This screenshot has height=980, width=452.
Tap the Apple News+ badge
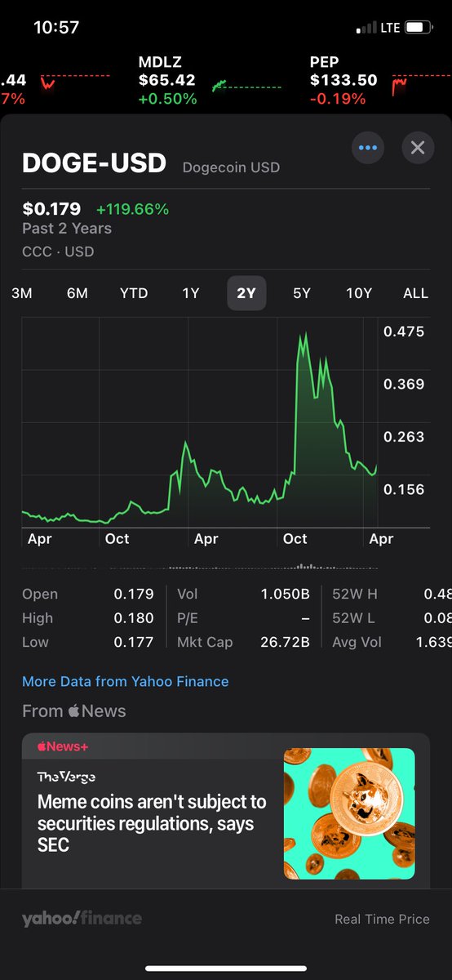pos(62,746)
